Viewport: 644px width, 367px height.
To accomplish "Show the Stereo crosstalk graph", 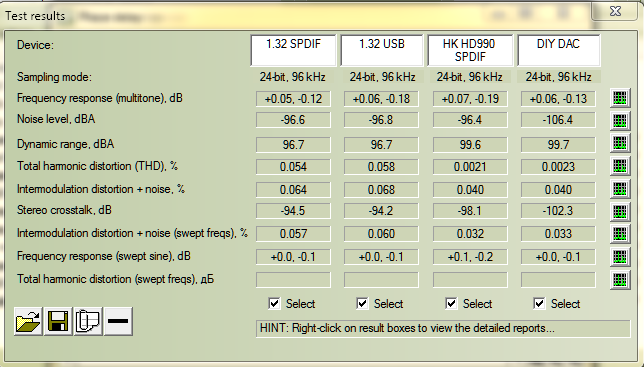I will [x=620, y=211].
